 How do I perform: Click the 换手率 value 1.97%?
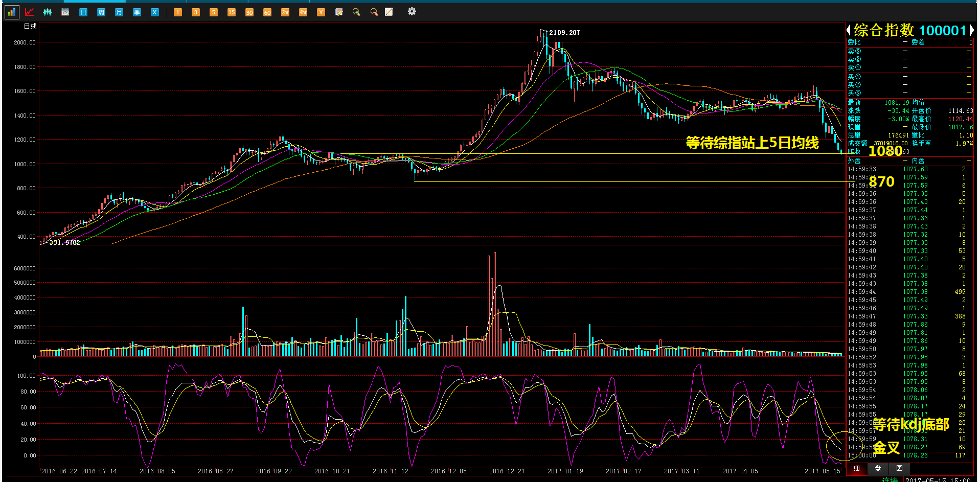point(964,144)
